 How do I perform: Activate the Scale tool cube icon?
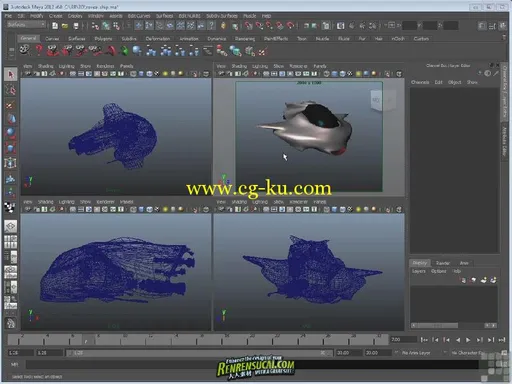[11, 147]
